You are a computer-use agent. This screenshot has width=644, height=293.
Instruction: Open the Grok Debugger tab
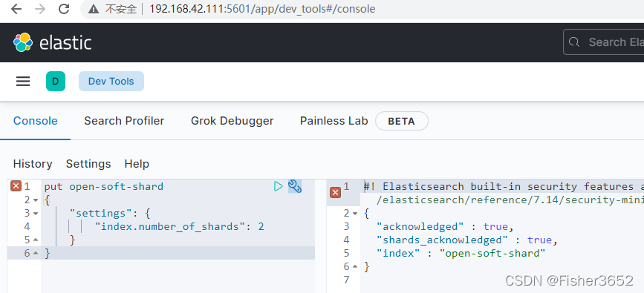[x=232, y=121]
